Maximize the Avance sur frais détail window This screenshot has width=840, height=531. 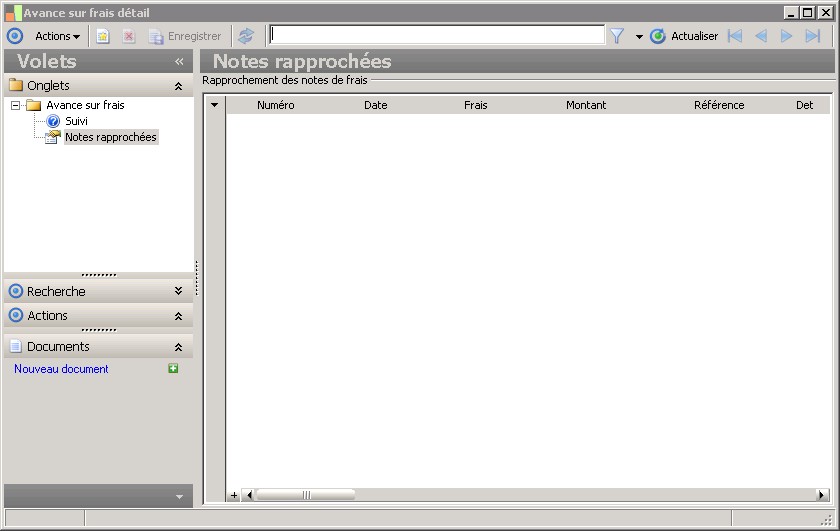808,12
